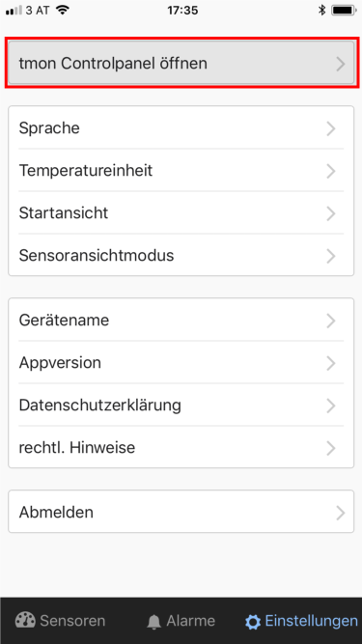362x644 pixels.
Task: Tap the Alarme bell icon
Action: 153,622
